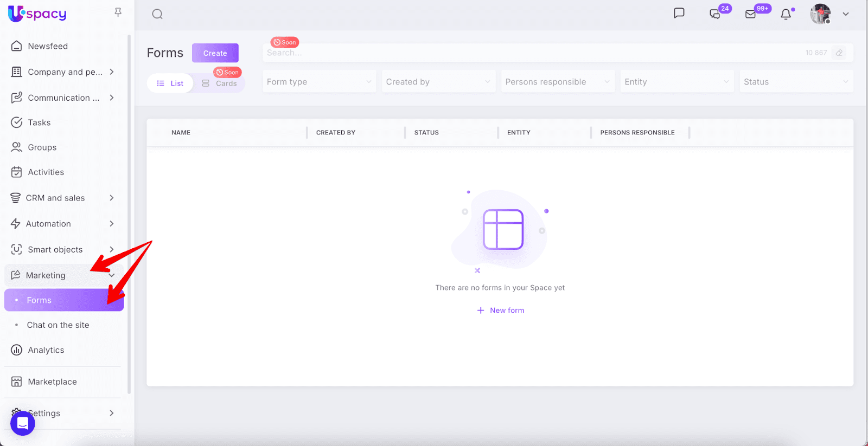
Task: Open the support chat widget bubble
Action: 23,423
